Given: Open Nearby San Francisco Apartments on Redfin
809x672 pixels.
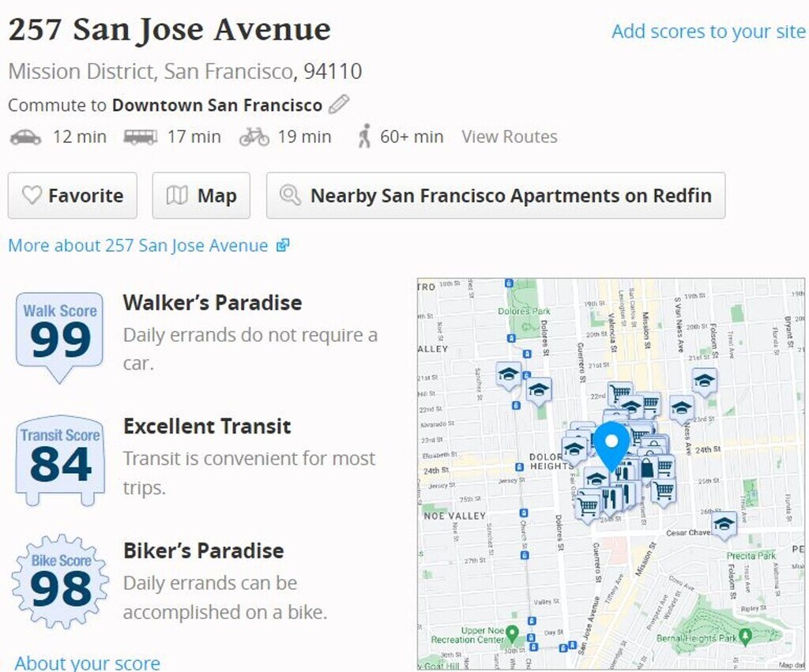Looking at the screenshot, I should (x=495, y=196).
